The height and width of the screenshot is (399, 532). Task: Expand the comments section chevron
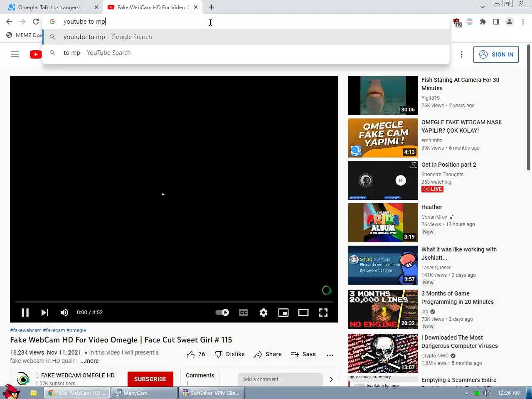point(331,379)
